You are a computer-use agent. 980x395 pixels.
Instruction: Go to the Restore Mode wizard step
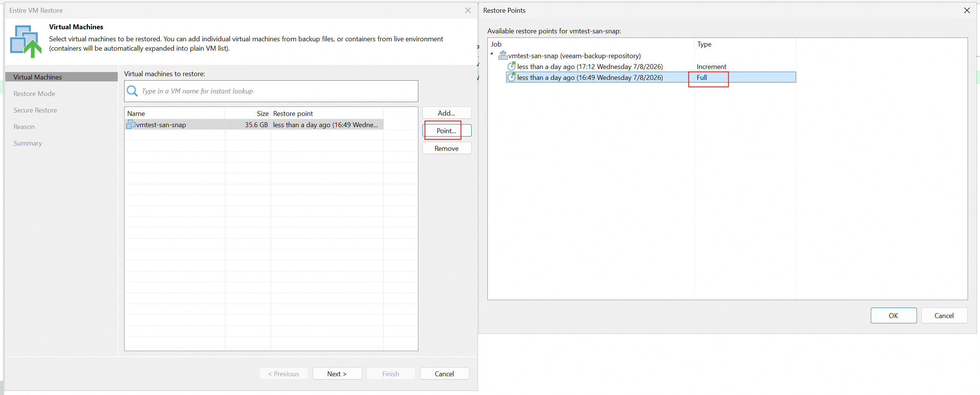[x=34, y=94]
